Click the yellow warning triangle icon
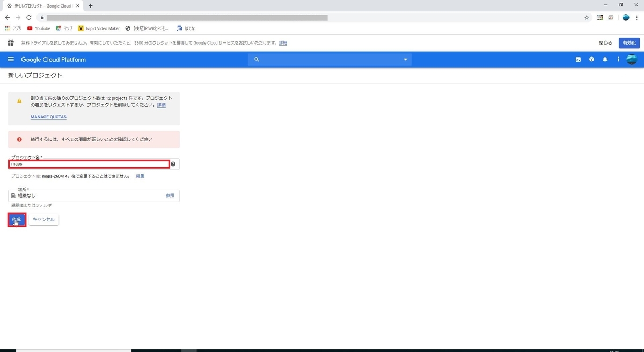Image resolution: width=644 pixels, height=352 pixels. tap(19, 100)
